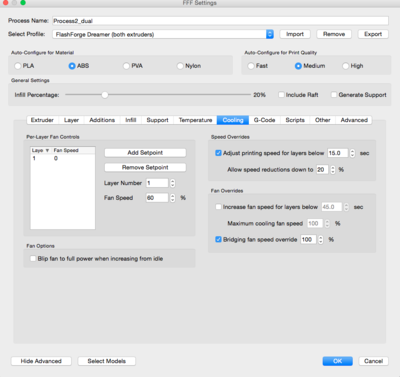The width and height of the screenshot is (400, 377).
Task: Click the Bridging fan speed stepper arrows
Action: tap(321, 239)
